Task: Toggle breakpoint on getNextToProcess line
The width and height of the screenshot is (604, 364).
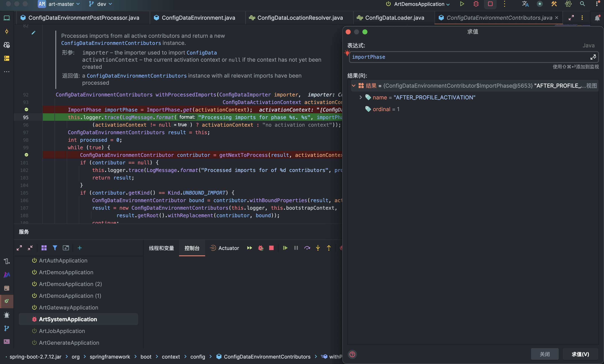Action: click(x=26, y=155)
